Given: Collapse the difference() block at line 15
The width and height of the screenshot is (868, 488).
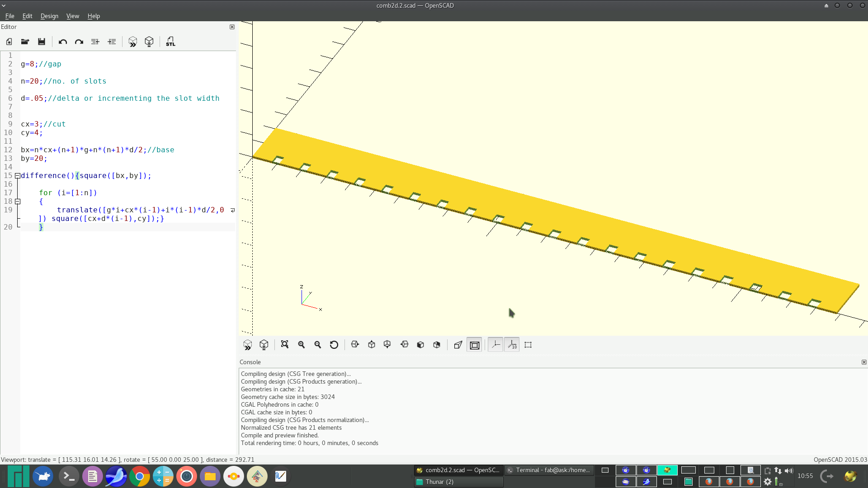Looking at the screenshot, I should point(18,176).
